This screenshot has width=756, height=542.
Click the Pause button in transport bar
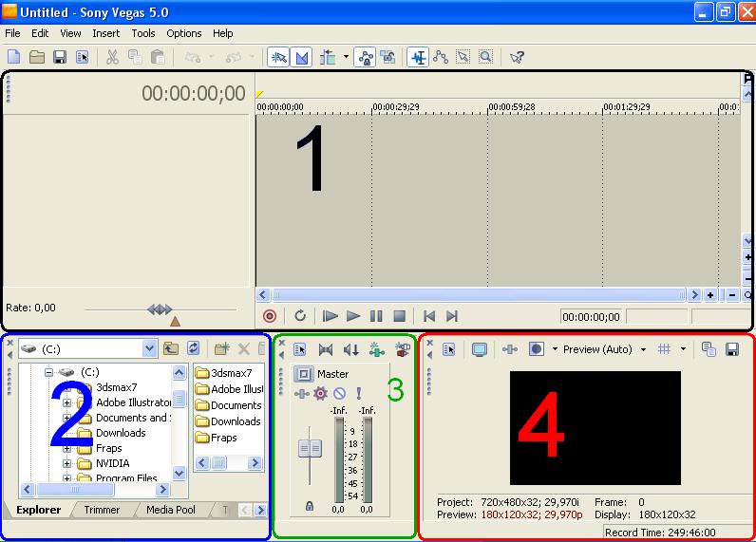pos(376,316)
